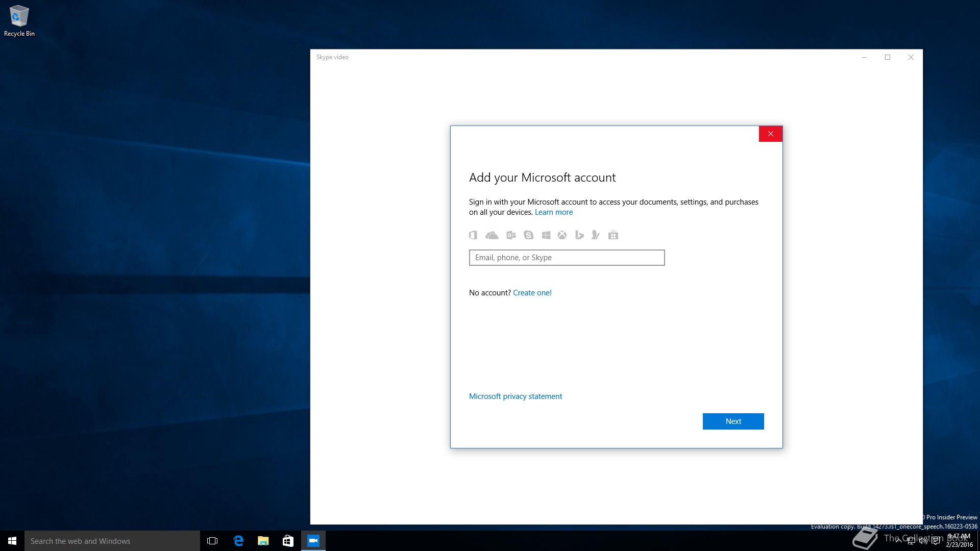
Task: Click the Skype icon in the services row
Action: 528,235
